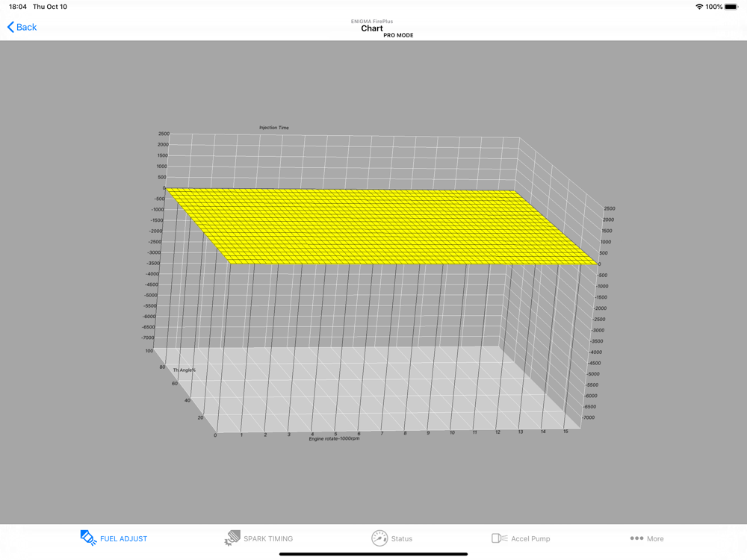The height and width of the screenshot is (560, 747).
Task: Check the battery indicator icon
Action: click(732, 7)
